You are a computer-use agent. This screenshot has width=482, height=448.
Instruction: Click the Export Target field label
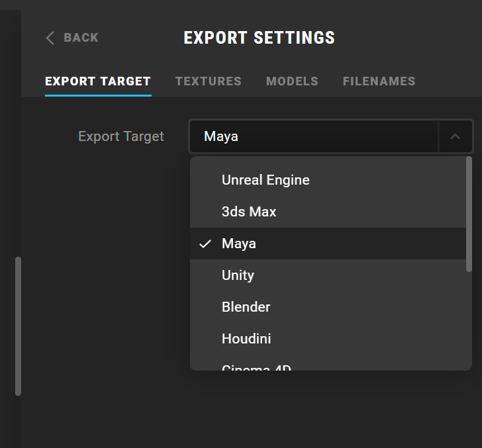click(x=120, y=136)
